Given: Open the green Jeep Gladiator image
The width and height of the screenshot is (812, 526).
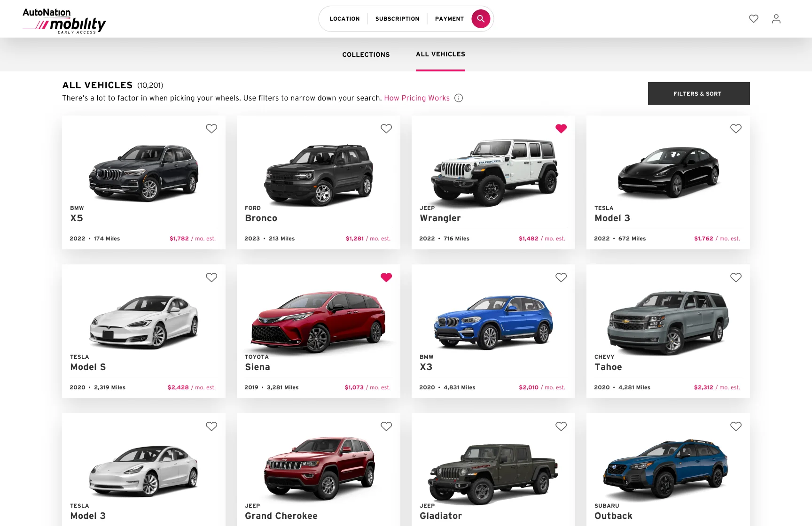Looking at the screenshot, I should (x=493, y=473).
